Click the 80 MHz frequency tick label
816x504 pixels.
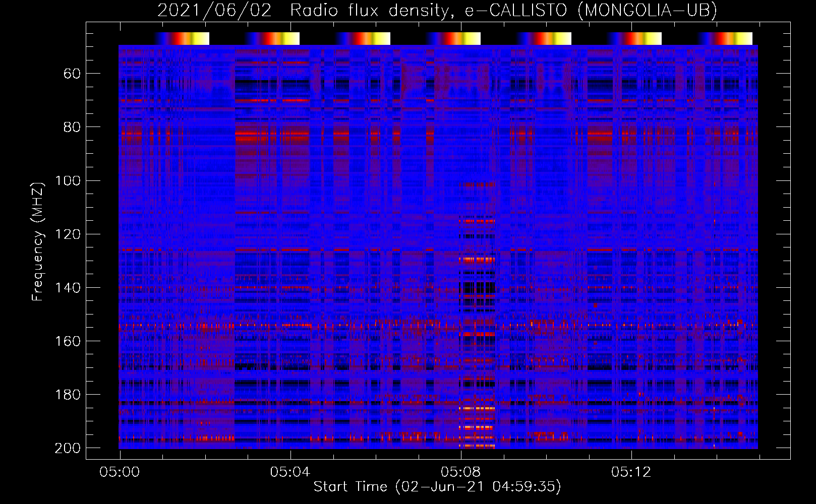click(72, 127)
